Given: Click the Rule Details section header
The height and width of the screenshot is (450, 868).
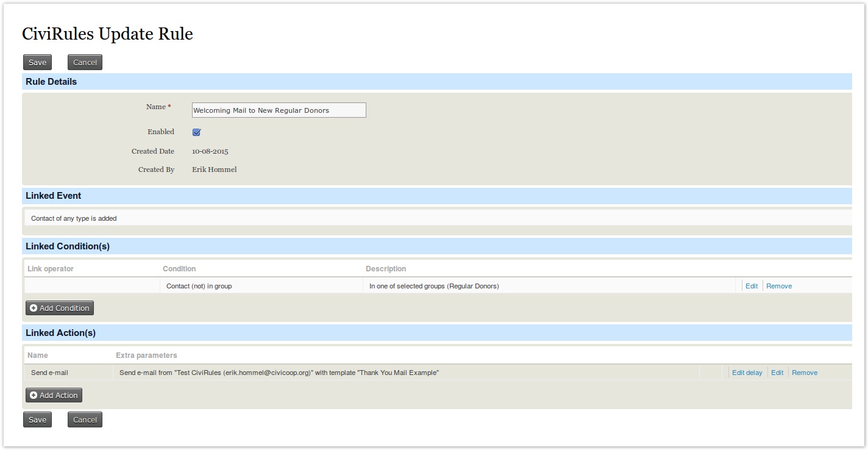Looking at the screenshot, I should pyautogui.click(x=436, y=82).
